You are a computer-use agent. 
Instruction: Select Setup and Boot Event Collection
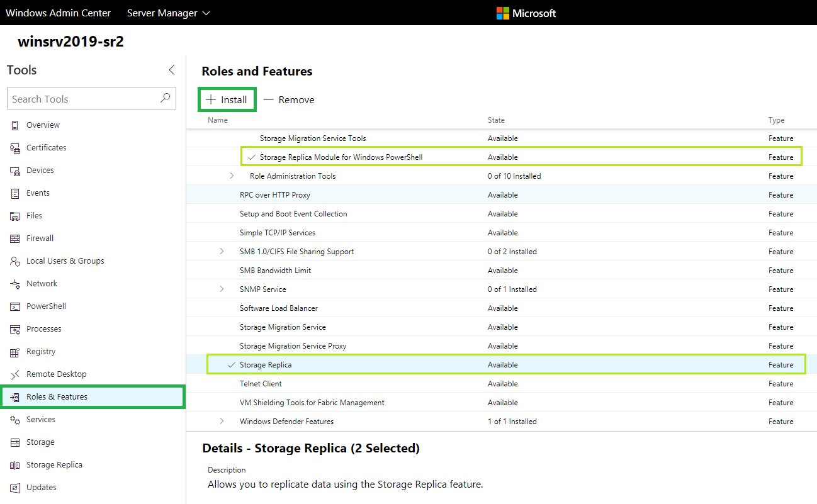pyautogui.click(x=502, y=214)
